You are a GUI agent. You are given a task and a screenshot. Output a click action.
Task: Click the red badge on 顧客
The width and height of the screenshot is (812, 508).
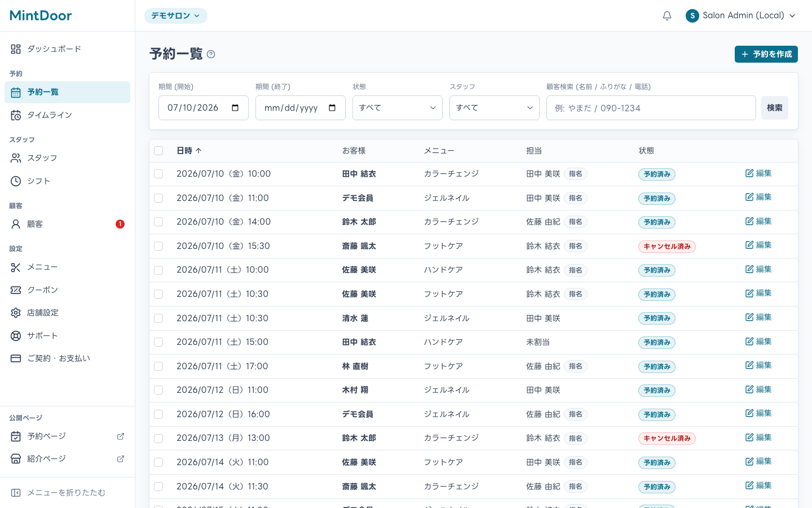pyautogui.click(x=120, y=224)
